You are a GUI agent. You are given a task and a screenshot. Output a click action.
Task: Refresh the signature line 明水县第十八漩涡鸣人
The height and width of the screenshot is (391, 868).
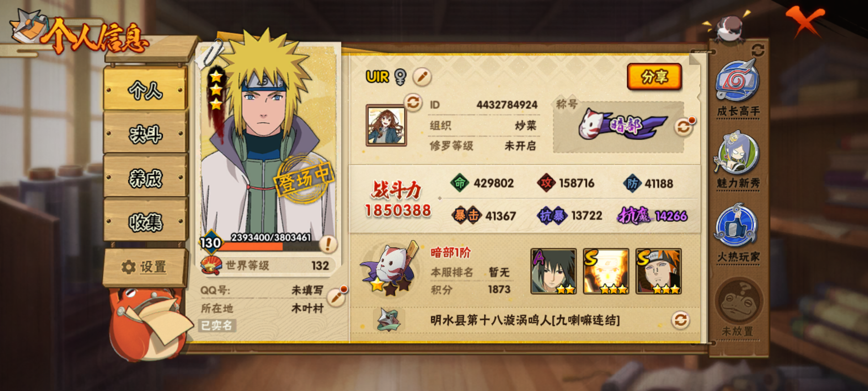pyautogui.click(x=680, y=320)
